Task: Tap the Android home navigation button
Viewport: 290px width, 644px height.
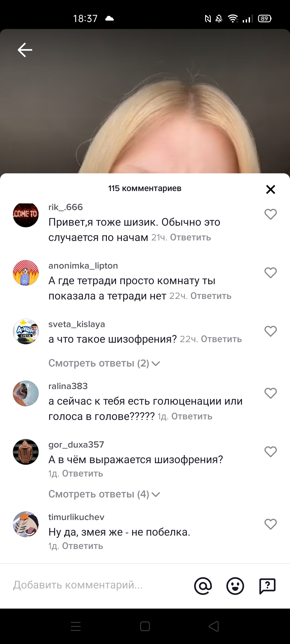Action: (145, 627)
